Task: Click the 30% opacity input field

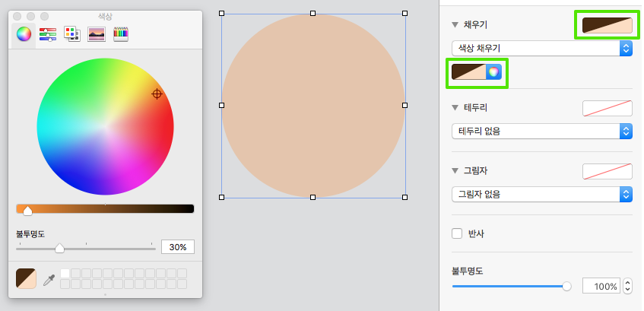Action: pyautogui.click(x=178, y=247)
